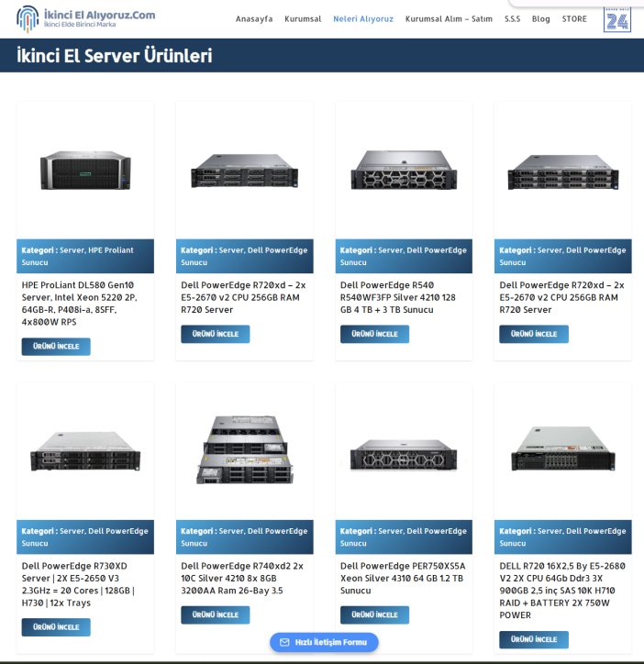Go to Anasayfa menu item
The image size is (644, 664).
coord(254,19)
